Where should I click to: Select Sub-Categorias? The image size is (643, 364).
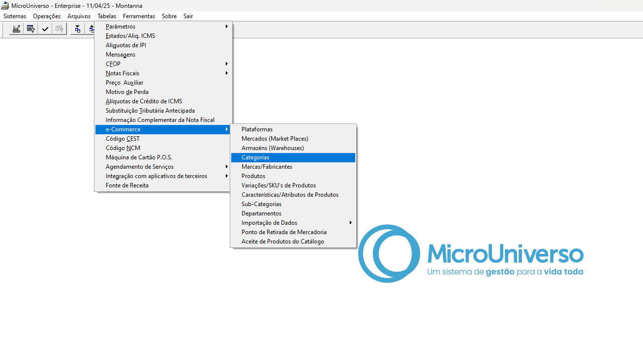tap(293, 204)
